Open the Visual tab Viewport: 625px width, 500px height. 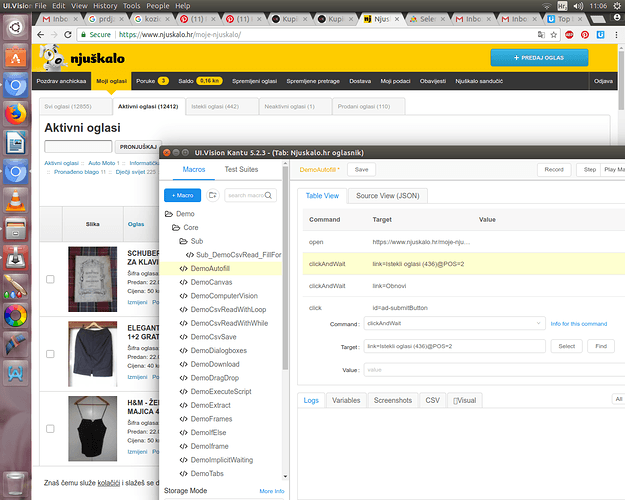click(465, 400)
